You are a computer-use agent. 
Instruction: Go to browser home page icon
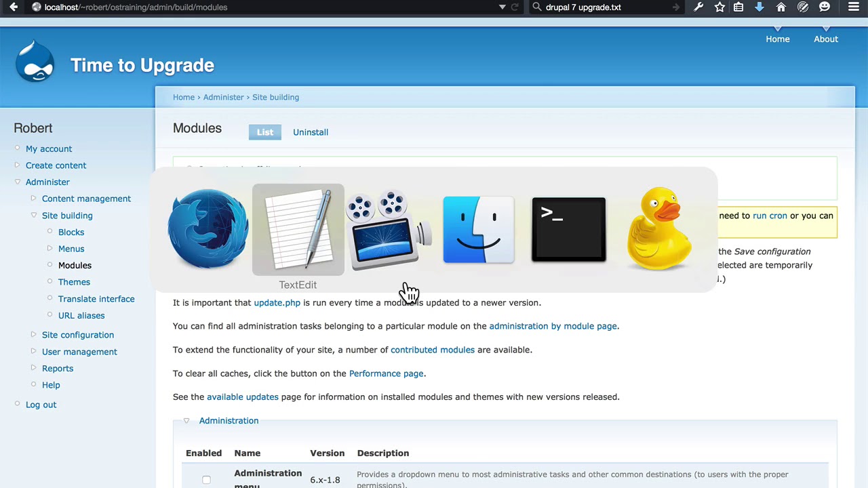click(781, 7)
